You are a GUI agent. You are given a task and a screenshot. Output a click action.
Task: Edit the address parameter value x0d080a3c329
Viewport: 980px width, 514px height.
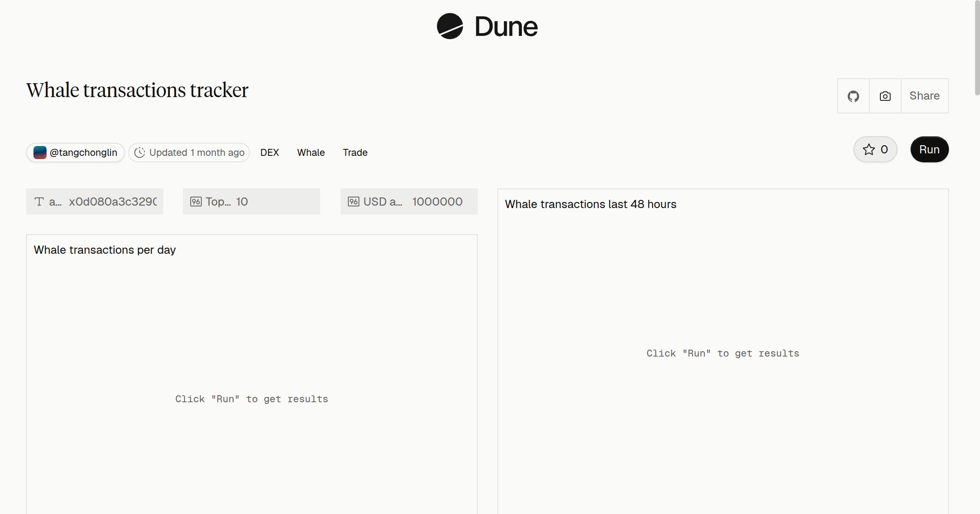(113, 202)
